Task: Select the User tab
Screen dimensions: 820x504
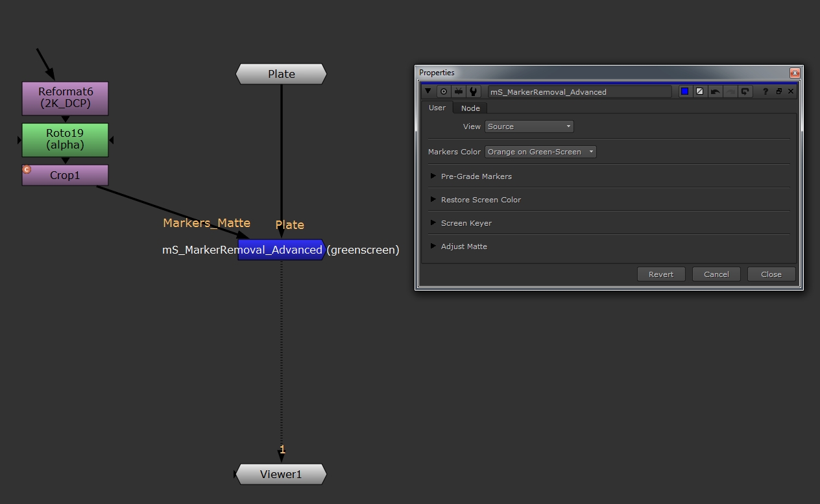Action: pos(437,108)
